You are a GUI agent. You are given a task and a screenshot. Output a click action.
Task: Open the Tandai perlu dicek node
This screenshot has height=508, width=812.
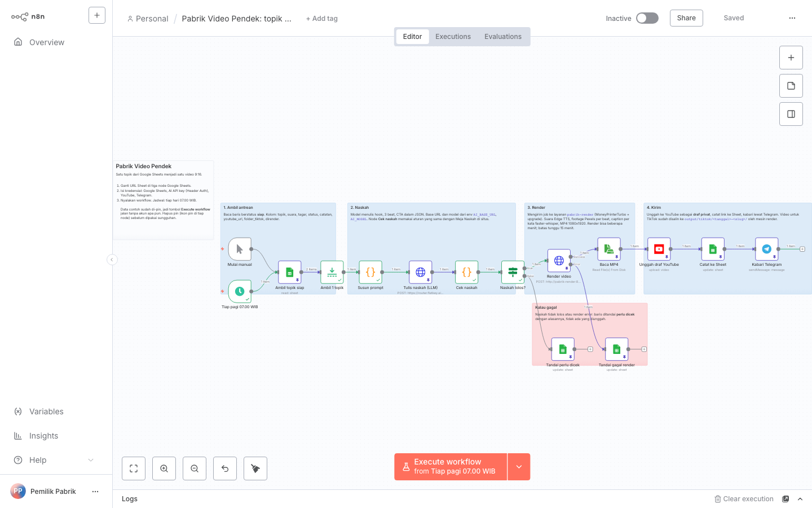point(563,349)
